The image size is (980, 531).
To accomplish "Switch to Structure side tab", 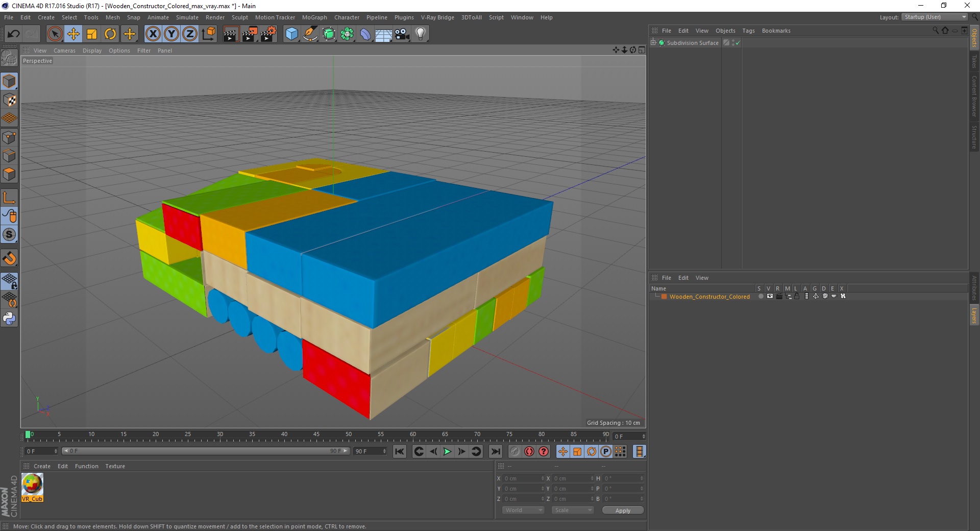I will point(974,137).
